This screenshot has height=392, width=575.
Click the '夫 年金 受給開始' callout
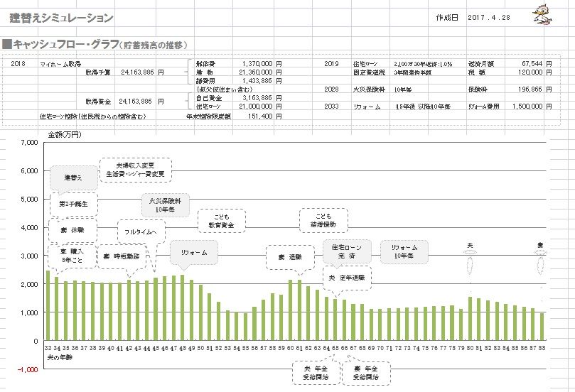tap(316, 373)
